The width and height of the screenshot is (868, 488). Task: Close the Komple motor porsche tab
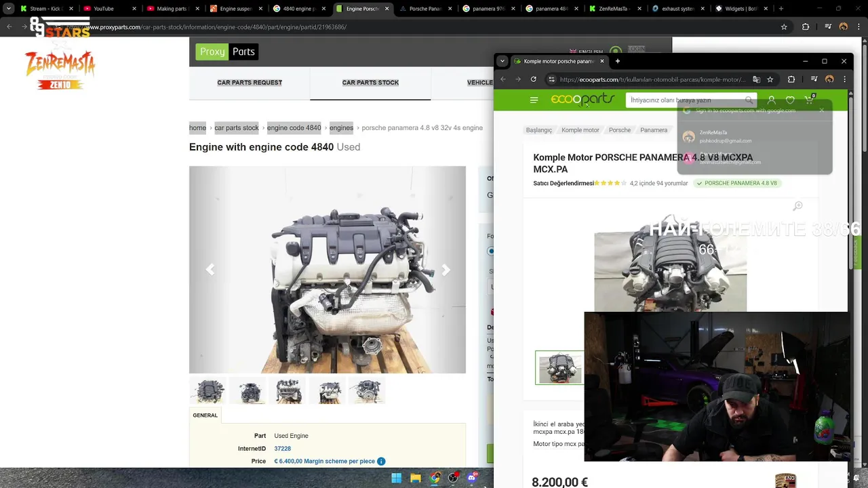[601, 61]
